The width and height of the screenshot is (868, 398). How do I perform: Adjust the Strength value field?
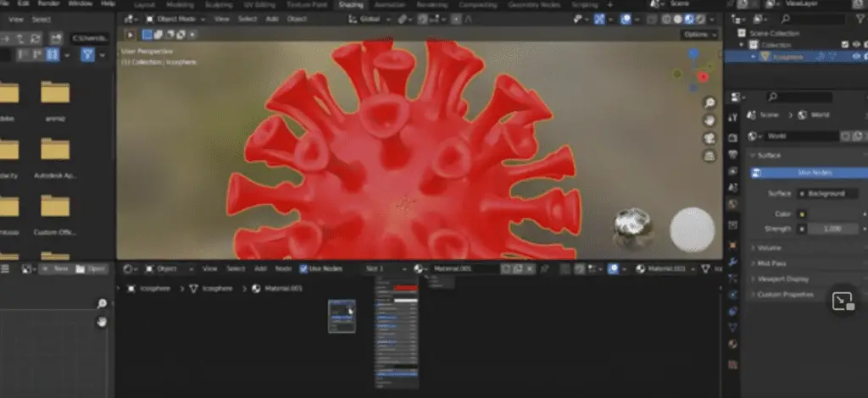(x=832, y=229)
